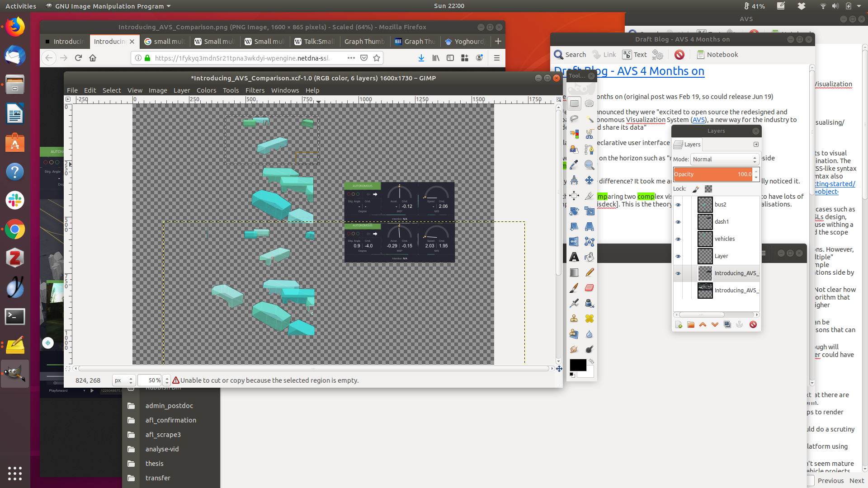The image size is (868, 488).
Task: Open the layer Mode dropdown
Action: tap(724, 159)
